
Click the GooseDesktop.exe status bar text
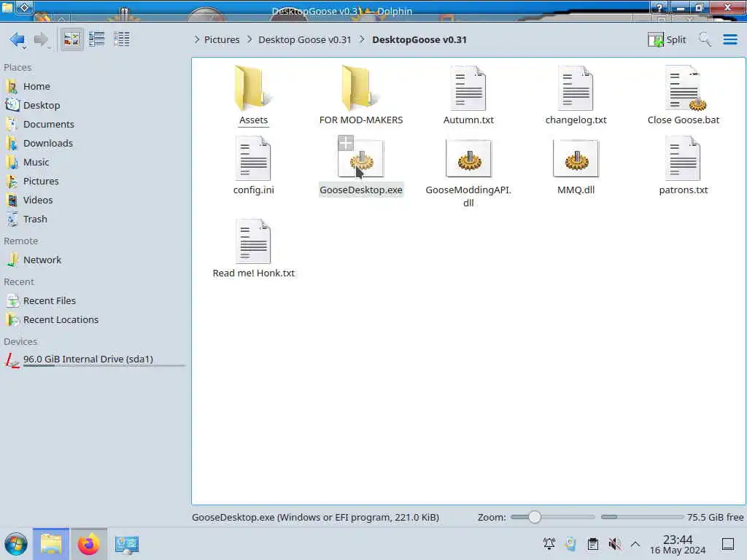pos(315,517)
